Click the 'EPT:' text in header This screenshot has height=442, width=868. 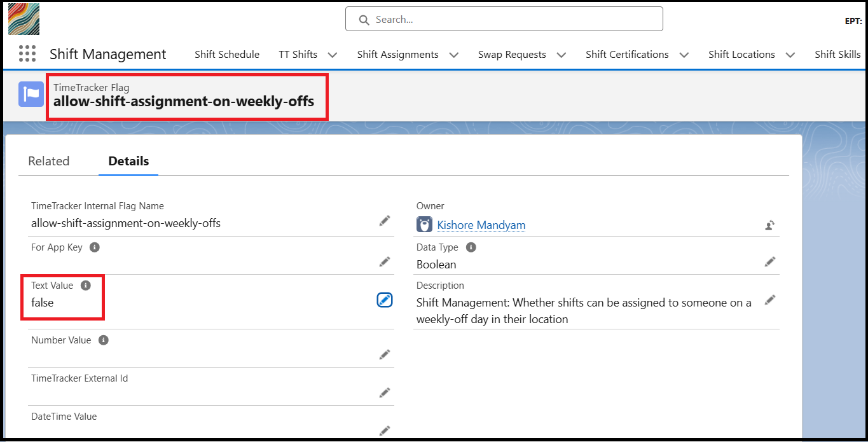853,21
